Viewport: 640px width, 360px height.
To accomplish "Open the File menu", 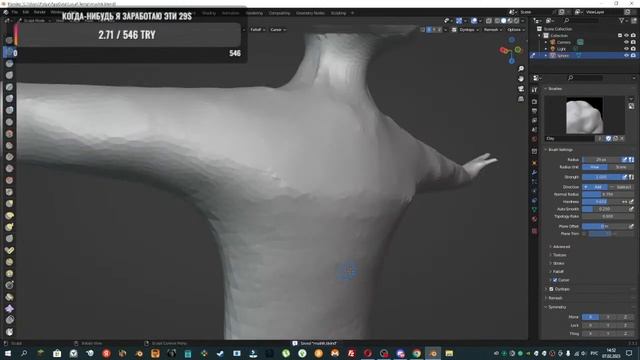I will point(15,12).
